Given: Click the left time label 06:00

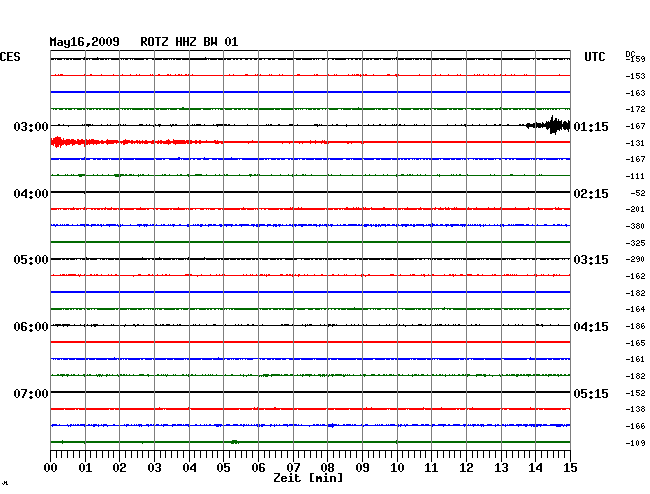Looking at the screenshot, I should pyautogui.click(x=31, y=327).
